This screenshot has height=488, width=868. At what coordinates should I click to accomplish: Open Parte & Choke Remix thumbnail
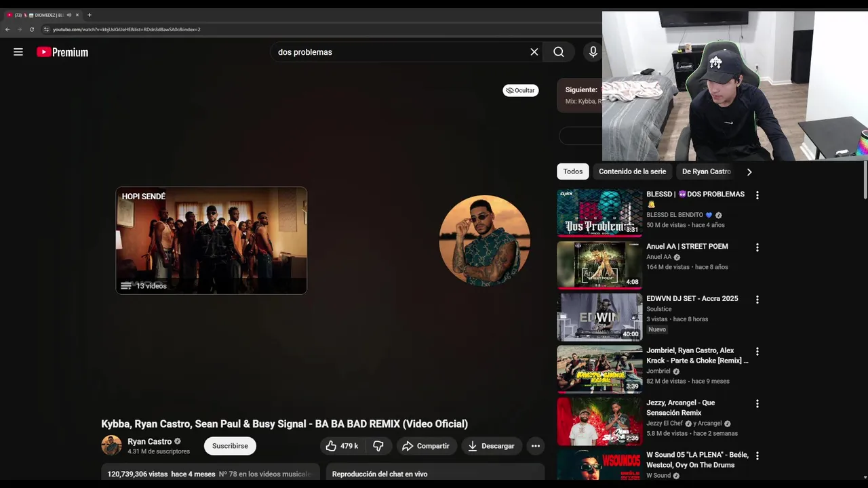599,369
